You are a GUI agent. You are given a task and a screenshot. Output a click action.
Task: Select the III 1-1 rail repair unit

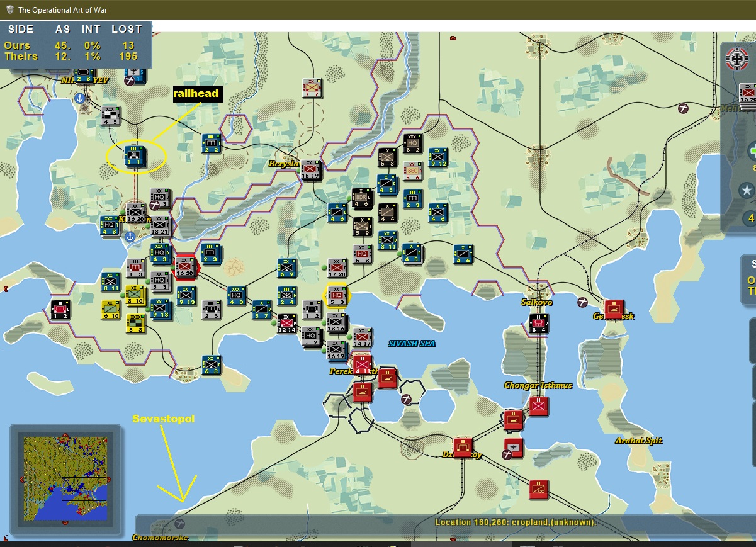(x=135, y=155)
